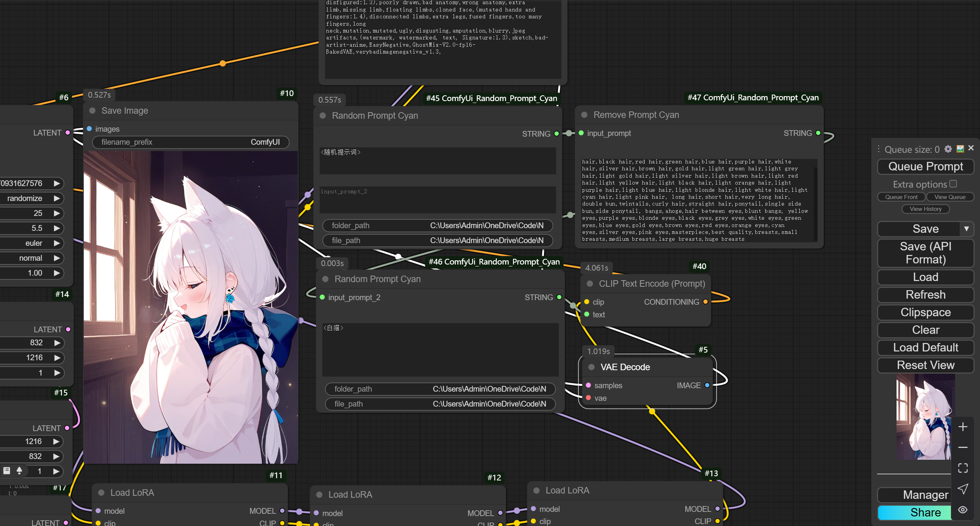Click the Queue Prompt button
980x526 pixels.
pos(925,167)
